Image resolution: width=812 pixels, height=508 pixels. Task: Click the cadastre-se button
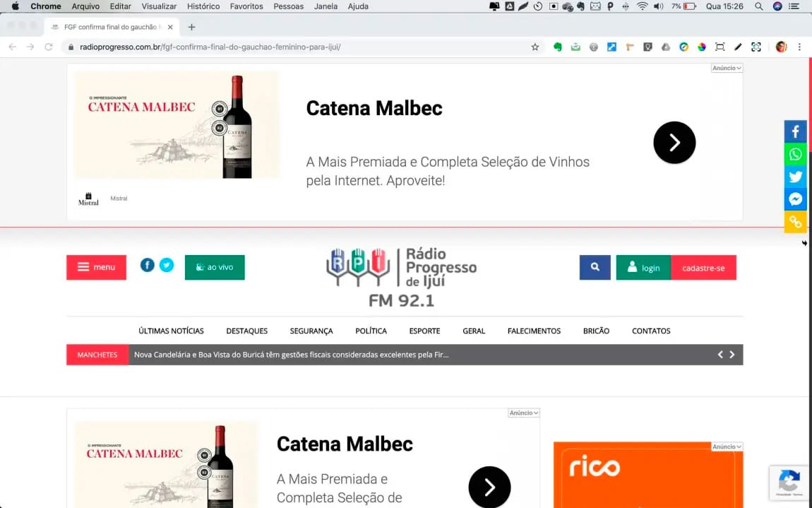pyautogui.click(x=704, y=268)
